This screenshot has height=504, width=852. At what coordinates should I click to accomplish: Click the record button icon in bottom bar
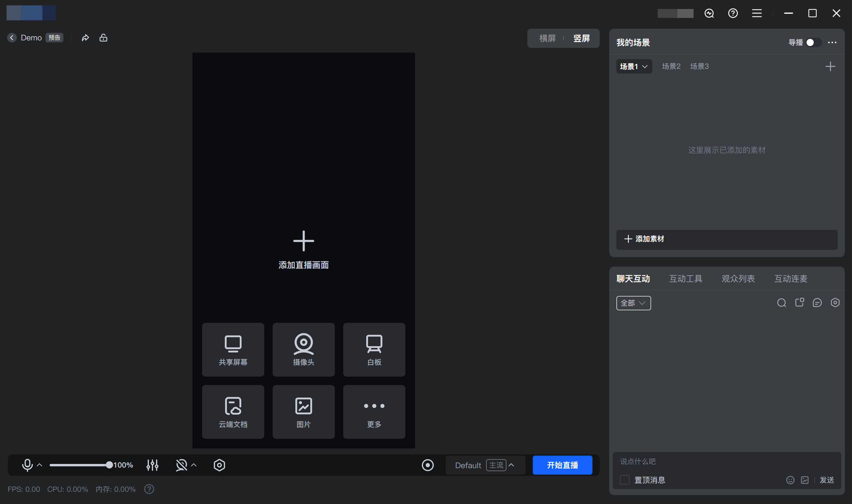pyautogui.click(x=427, y=465)
